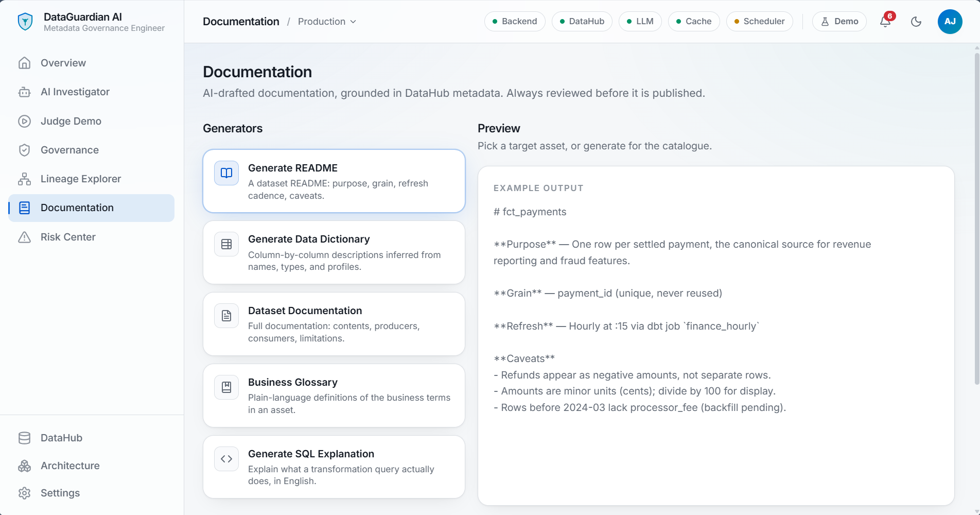This screenshot has width=980, height=515.
Task: Click the DataHub database icon
Action: 24,438
